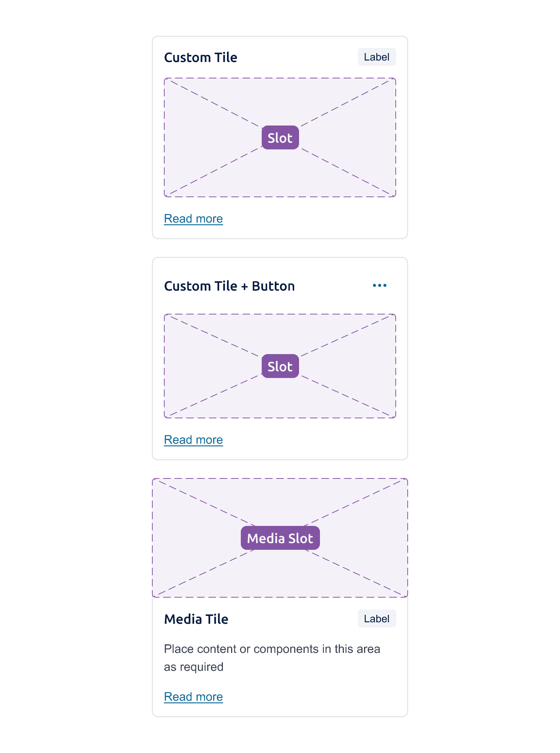Image resolution: width=560 pixels, height=753 pixels.
Task: Open the overflow menu on Custom Tile + Button
Action: tap(380, 285)
